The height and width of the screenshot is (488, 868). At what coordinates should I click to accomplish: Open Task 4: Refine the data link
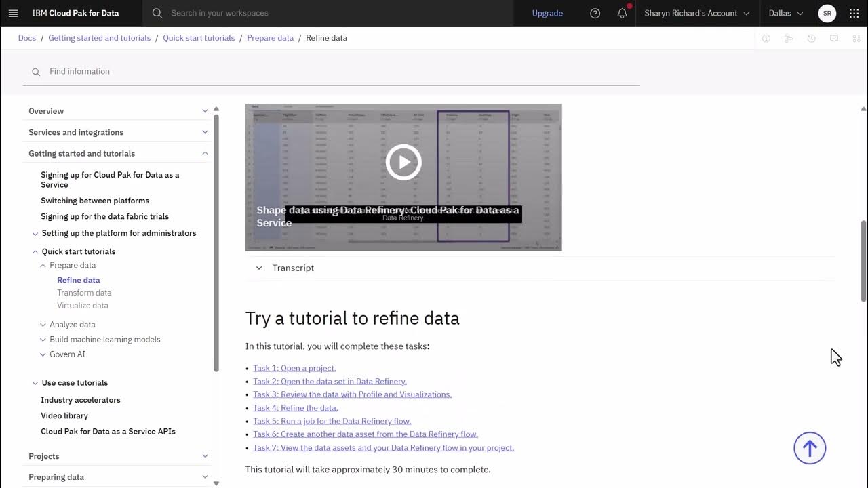point(296,408)
